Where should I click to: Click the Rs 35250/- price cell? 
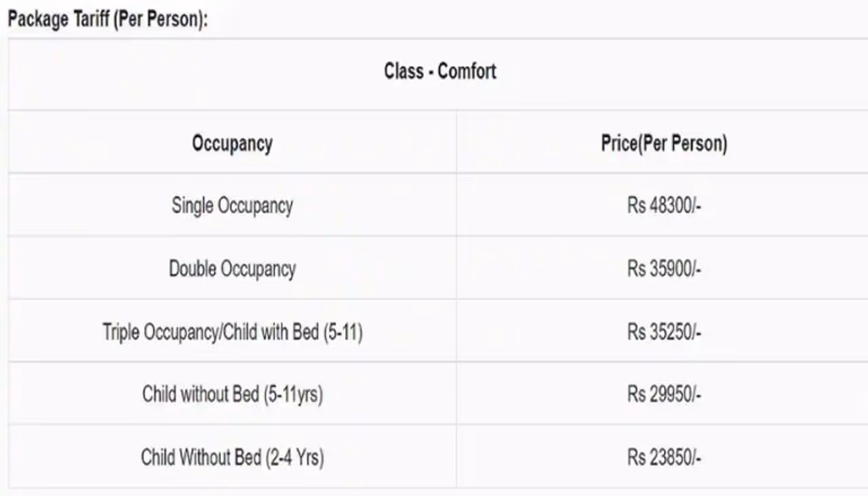coord(664,332)
